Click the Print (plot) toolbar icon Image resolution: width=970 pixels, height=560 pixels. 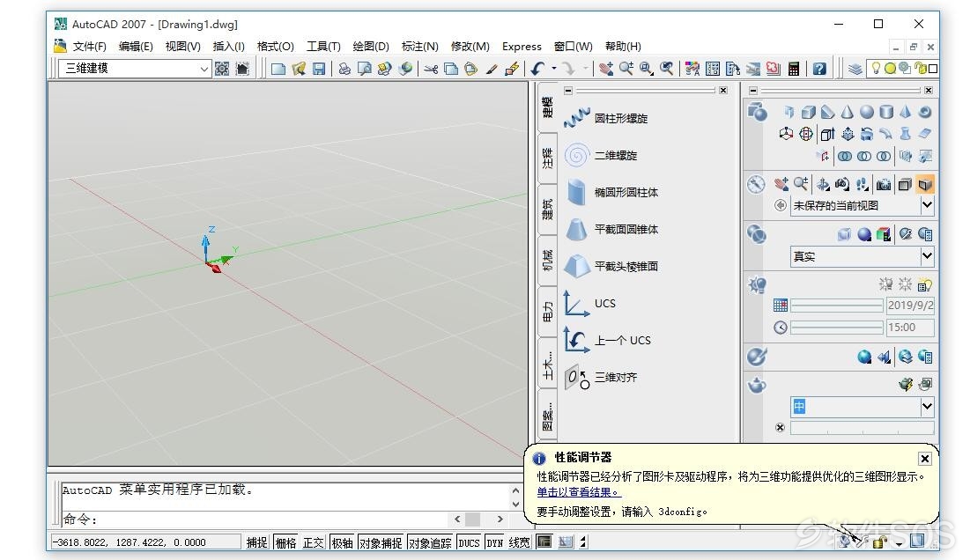[344, 69]
